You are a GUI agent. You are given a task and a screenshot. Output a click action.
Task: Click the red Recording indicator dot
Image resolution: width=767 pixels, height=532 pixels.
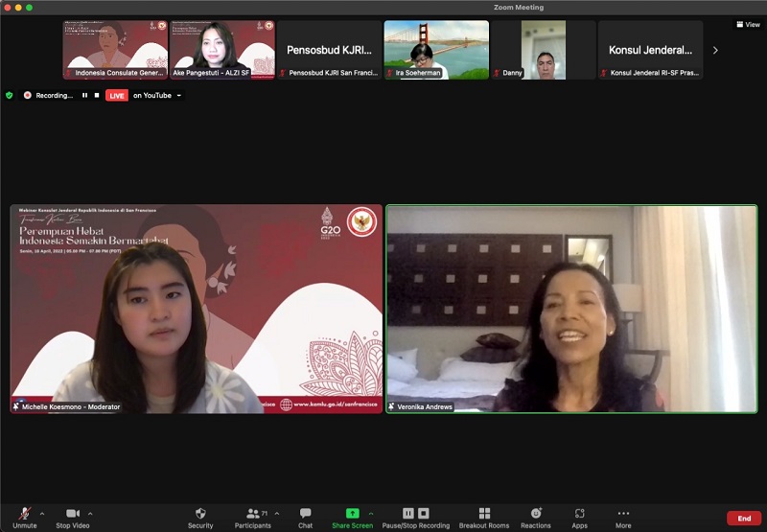pos(28,95)
